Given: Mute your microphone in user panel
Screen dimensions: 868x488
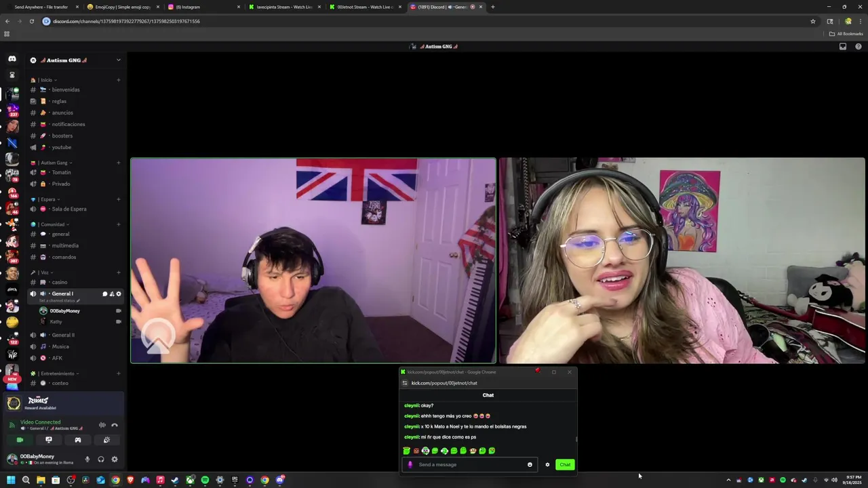Looking at the screenshot, I should [x=87, y=460].
